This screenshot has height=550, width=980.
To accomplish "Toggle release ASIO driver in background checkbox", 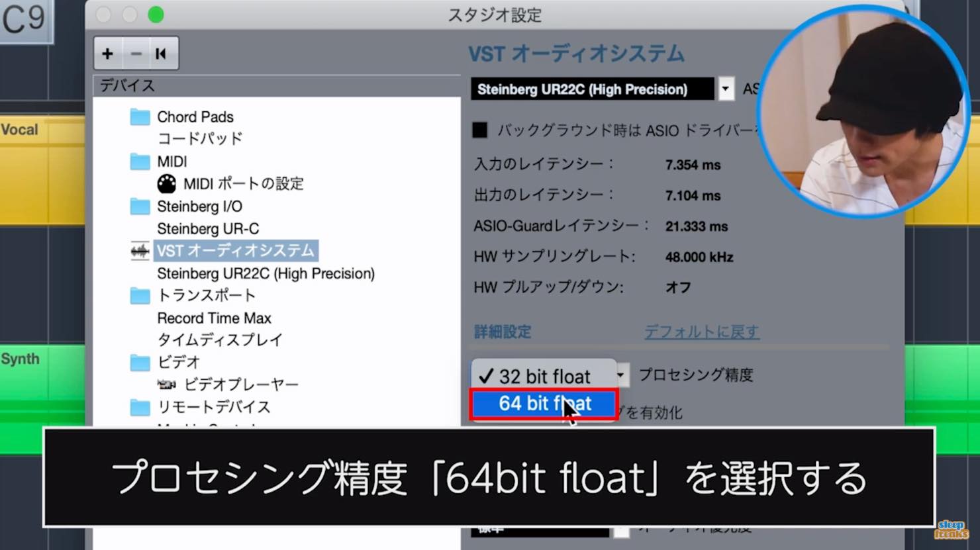I will pos(479,130).
